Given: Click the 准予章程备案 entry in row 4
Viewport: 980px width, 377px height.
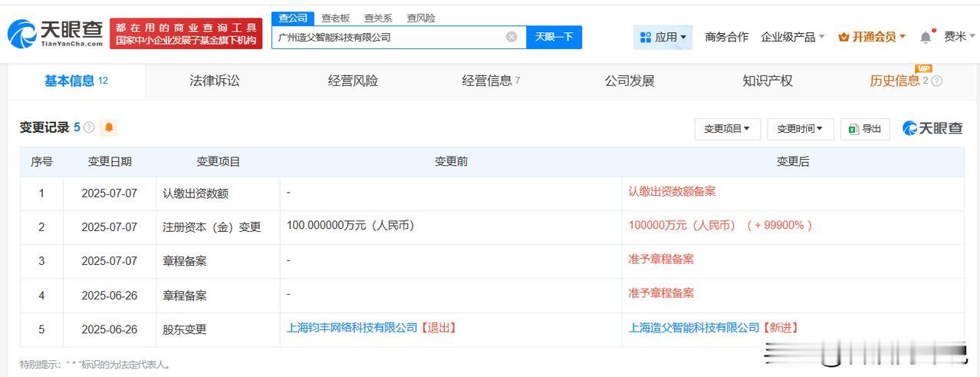Looking at the screenshot, I should pos(661,293).
